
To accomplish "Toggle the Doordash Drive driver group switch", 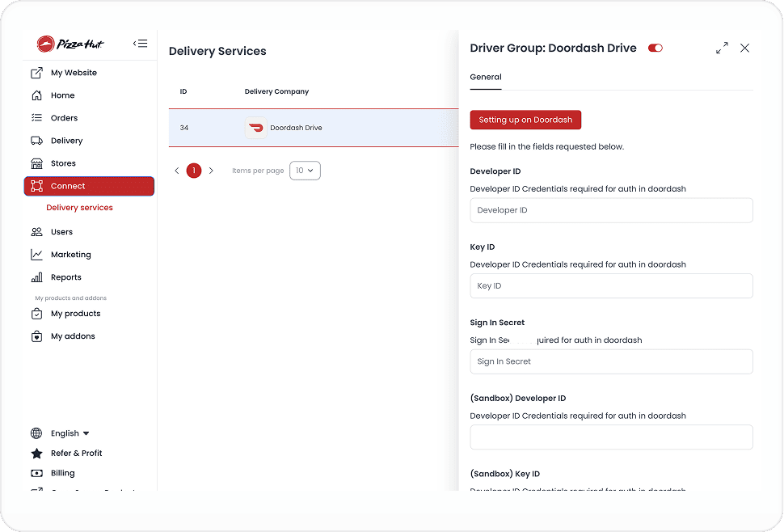I will pos(655,48).
